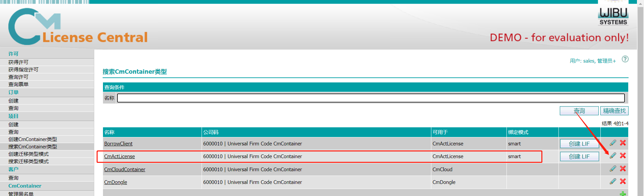Delete the CmDongle row with red X
The width and height of the screenshot is (644, 196).
pyautogui.click(x=623, y=181)
